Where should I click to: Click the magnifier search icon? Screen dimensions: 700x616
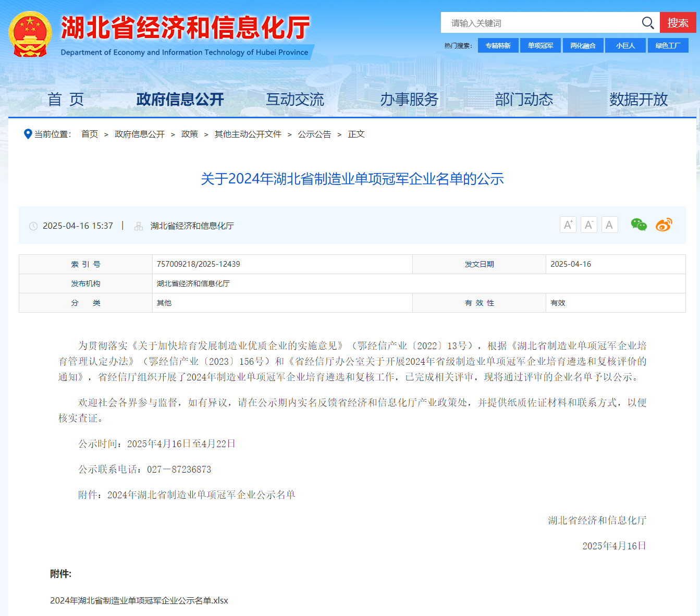647,23
